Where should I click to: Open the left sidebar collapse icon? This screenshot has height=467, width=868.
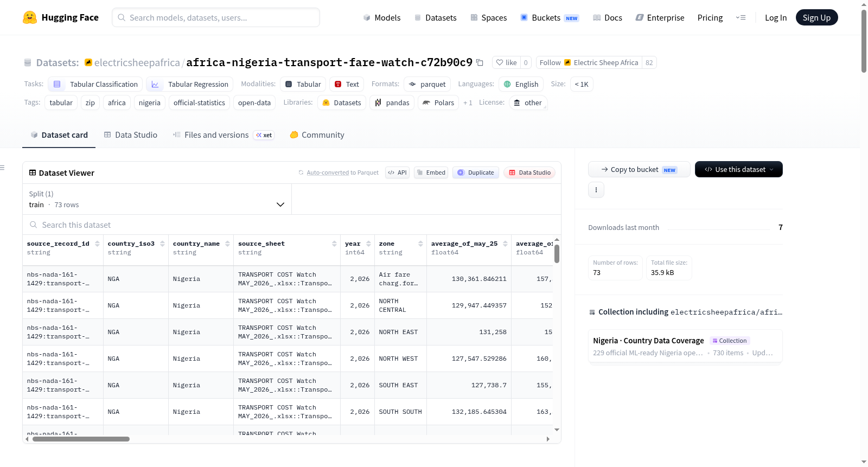3,168
